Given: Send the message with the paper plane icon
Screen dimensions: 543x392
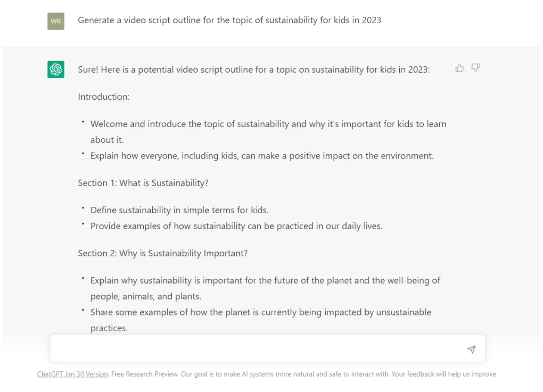Looking at the screenshot, I should pyautogui.click(x=472, y=349).
